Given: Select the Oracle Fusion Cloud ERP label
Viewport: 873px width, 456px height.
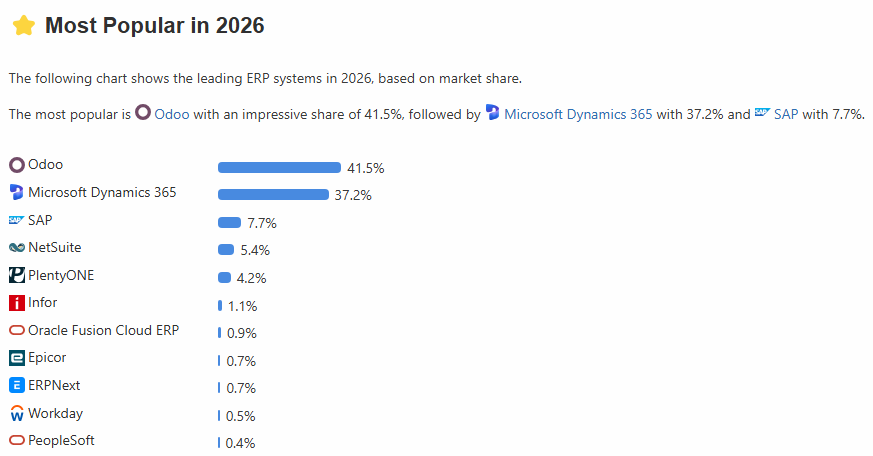Looking at the screenshot, I should pos(104,330).
